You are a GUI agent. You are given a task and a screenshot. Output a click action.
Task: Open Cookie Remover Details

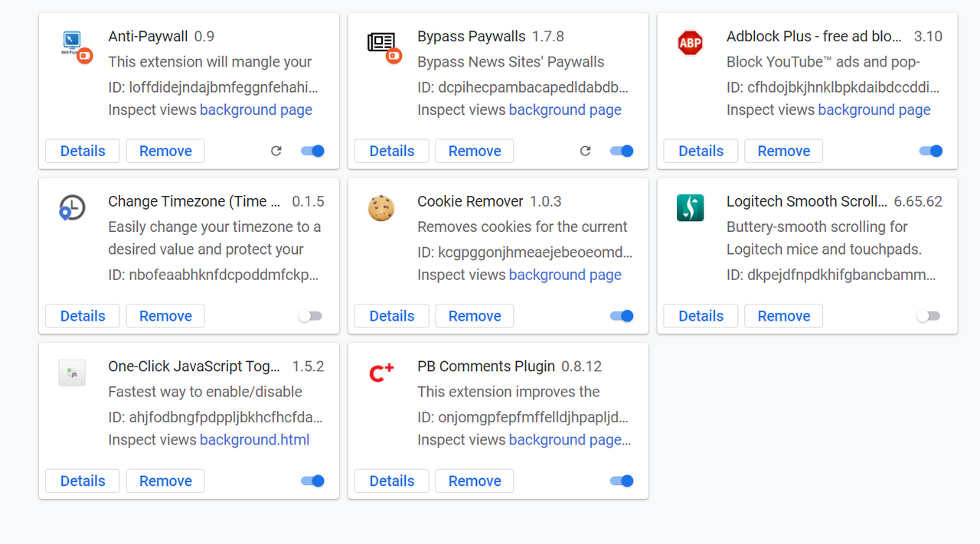point(392,316)
